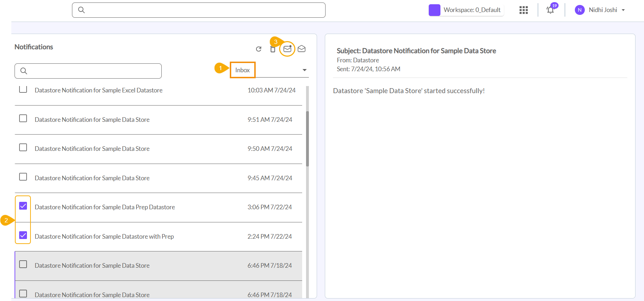Mark selected notifications as unread
This screenshot has height=301, width=644.
tap(287, 49)
